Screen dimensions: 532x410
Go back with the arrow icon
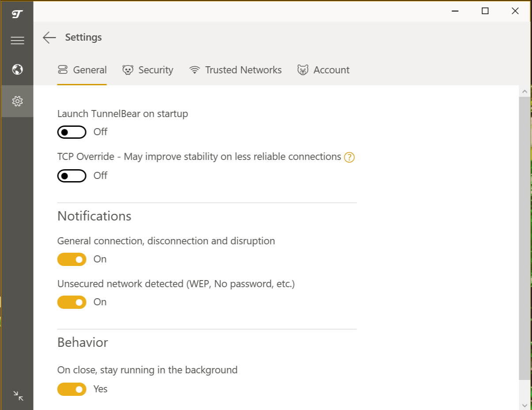(x=49, y=38)
